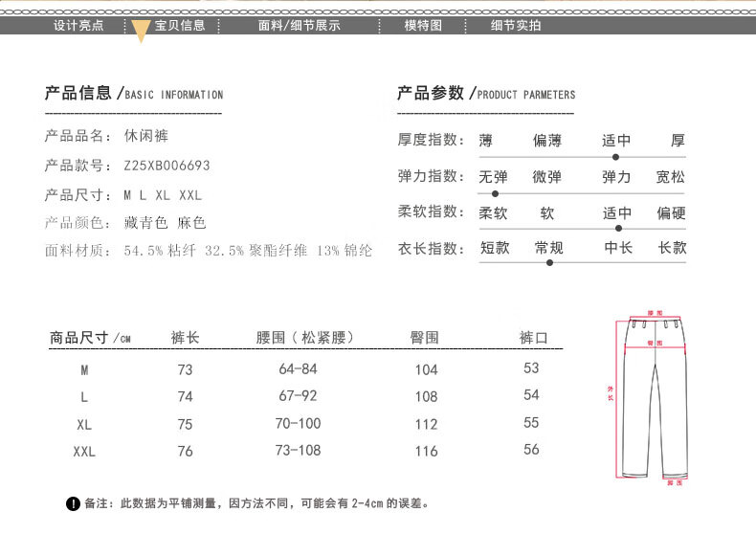Viewport: 756px width, 534px height.
Task: Open the 设计亮点 tab
Action: point(78,26)
